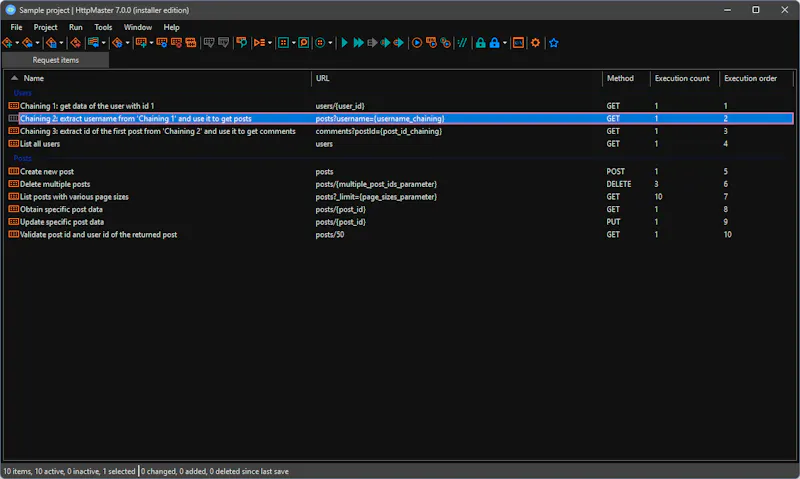
Task: Click the teal double-slash icon
Action: [x=462, y=43]
